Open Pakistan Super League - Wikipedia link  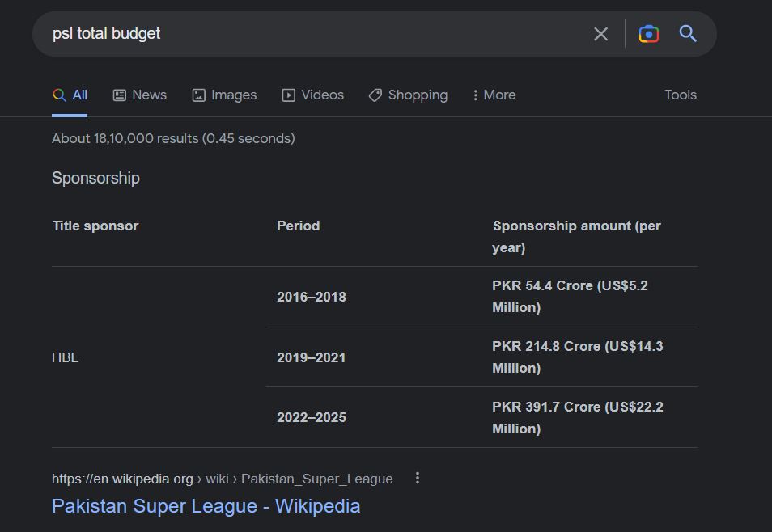(x=206, y=506)
